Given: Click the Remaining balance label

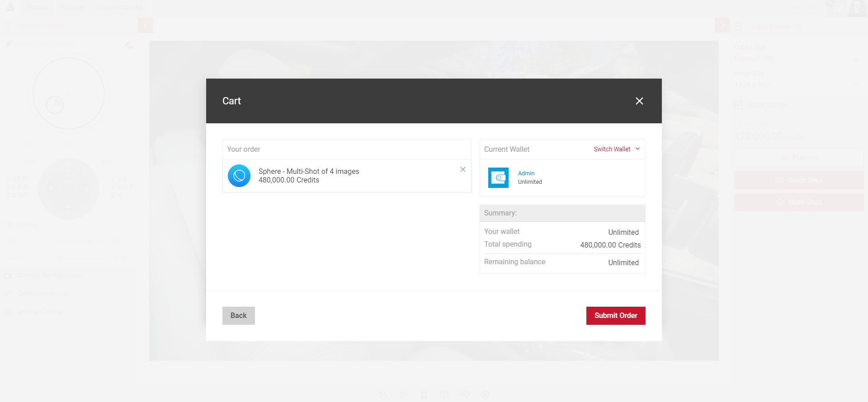Looking at the screenshot, I should (x=514, y=262).
